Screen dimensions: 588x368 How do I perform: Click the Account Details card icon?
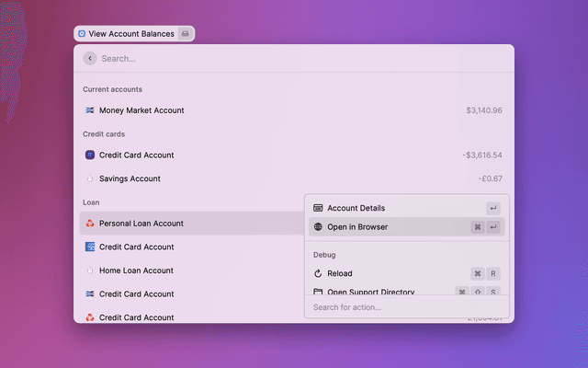318,208
